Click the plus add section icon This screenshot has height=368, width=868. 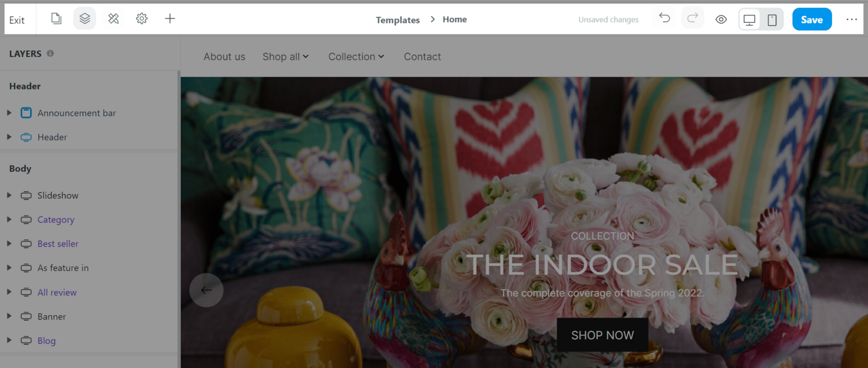click(170, 18)
